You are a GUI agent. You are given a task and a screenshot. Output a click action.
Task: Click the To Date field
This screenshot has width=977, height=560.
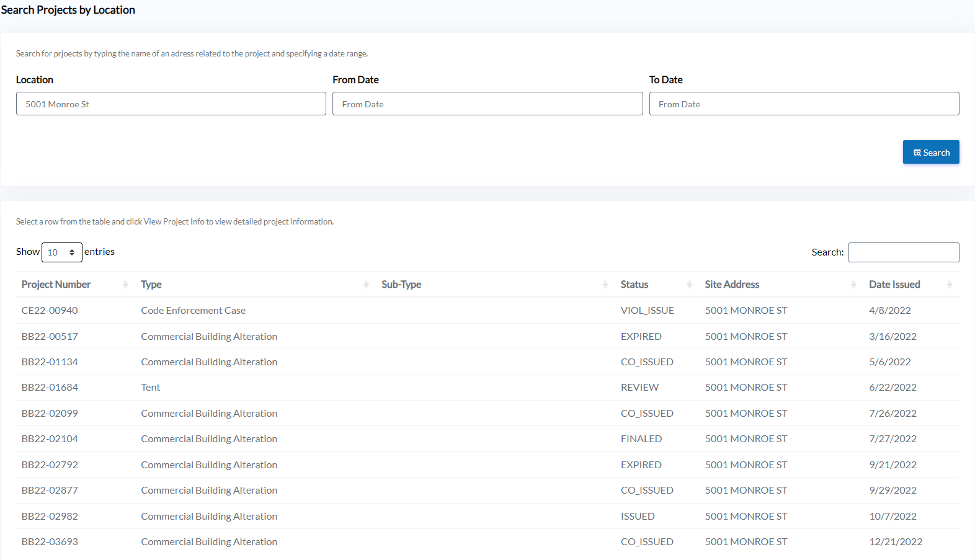[803, 104]
